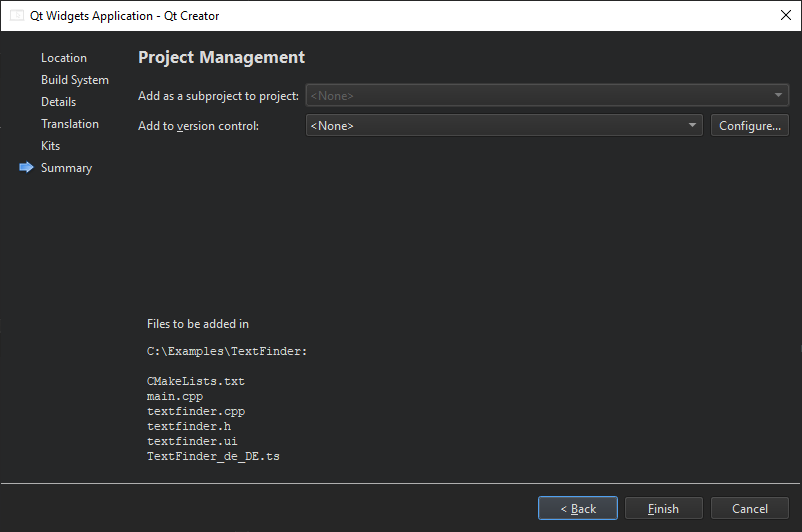Click the Back button

click(578, 509)
